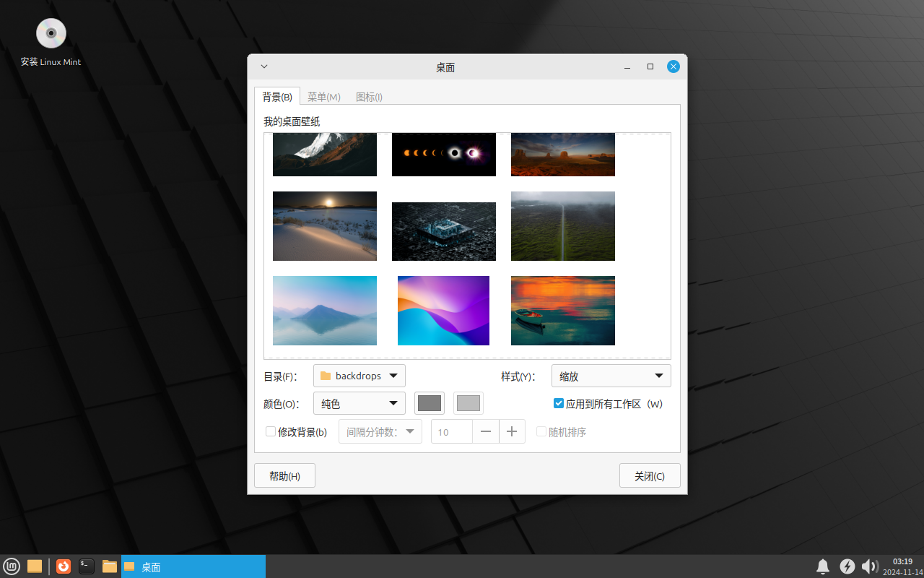The width and height of the screenshot is (924, 578).
Task: Select the foggy green road wallpaper
Action: click(x=563, y=226)
